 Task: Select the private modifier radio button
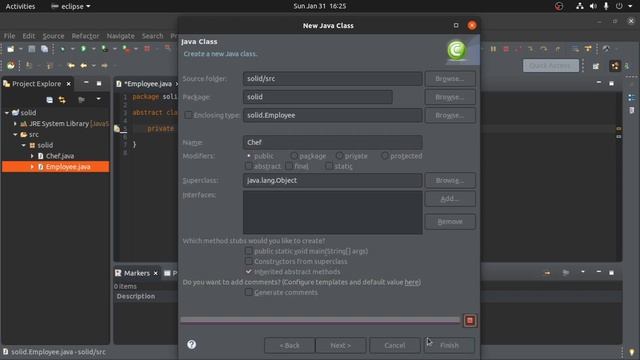tap(339, 156)
